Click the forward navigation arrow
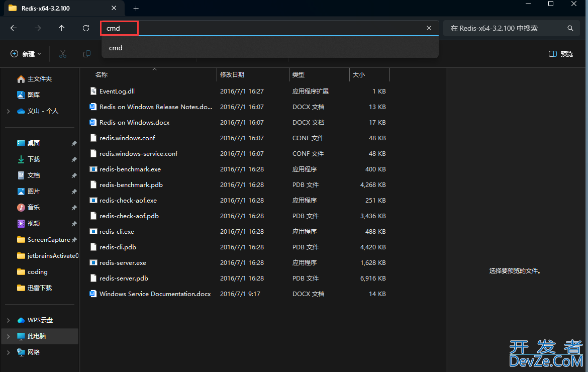588x372 pixels. point(38,28)
